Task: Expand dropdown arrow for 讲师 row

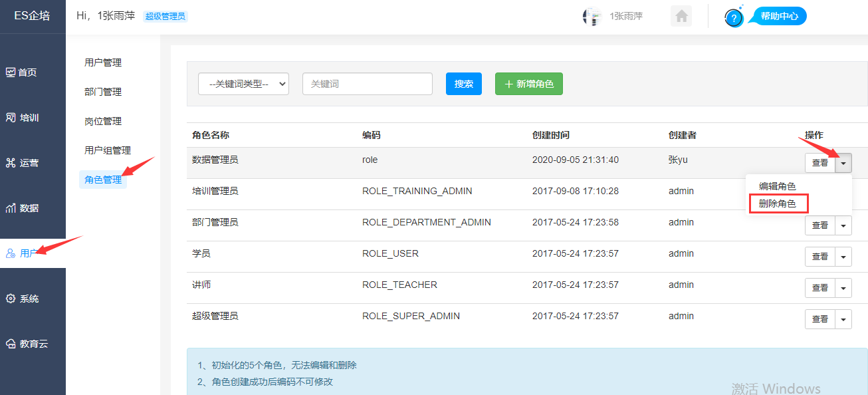Action: (x=843, y=288)
